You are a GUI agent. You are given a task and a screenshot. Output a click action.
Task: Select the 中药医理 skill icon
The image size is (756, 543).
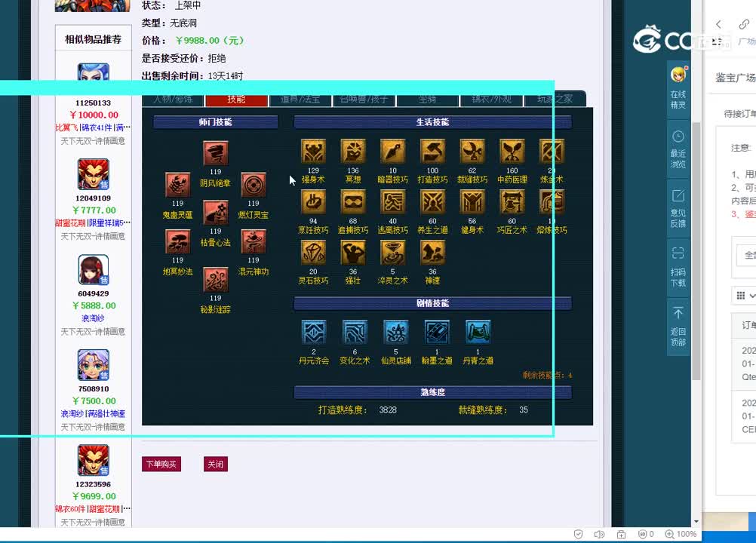coord(512,152)
